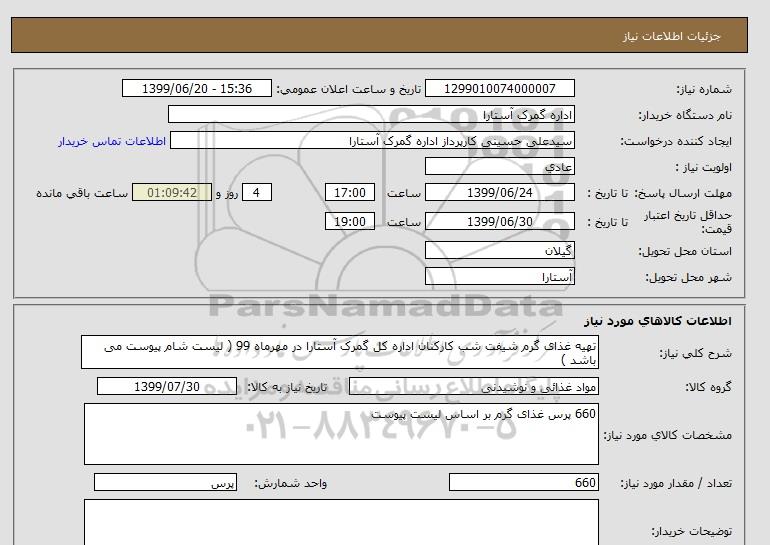Click the label گروه کالا
Image resolution: width=770 pixels, height=545 pixels.
pyautogui.click(x=708, y=387)
